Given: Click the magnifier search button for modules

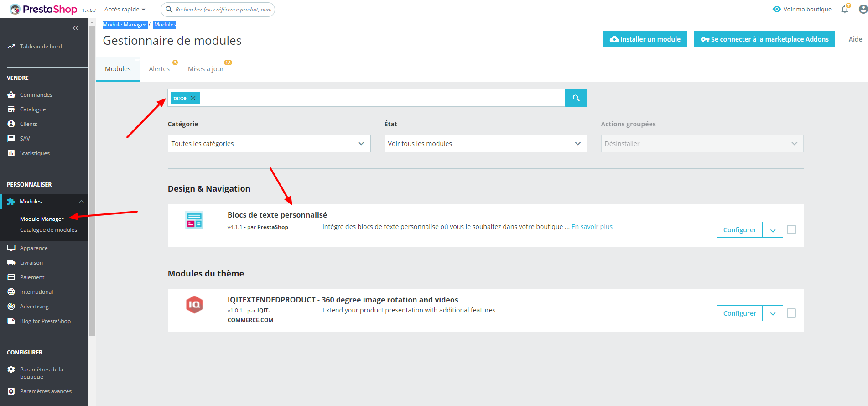Looking at the screenshot, I should click(576, 98).
